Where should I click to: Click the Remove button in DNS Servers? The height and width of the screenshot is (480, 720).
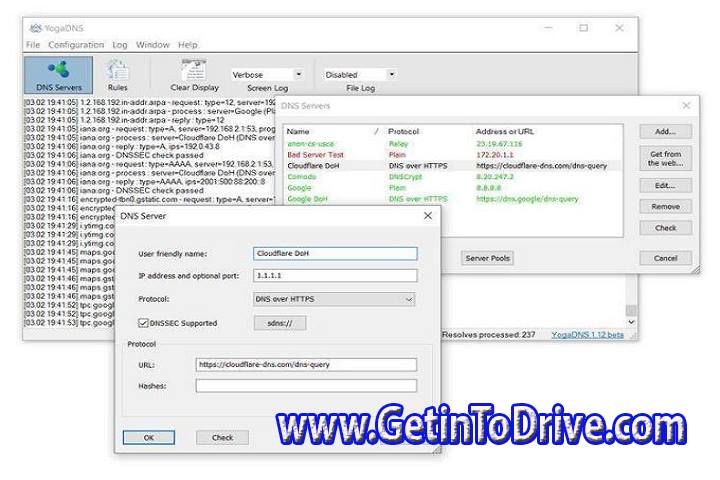click(x=665, y=207)
